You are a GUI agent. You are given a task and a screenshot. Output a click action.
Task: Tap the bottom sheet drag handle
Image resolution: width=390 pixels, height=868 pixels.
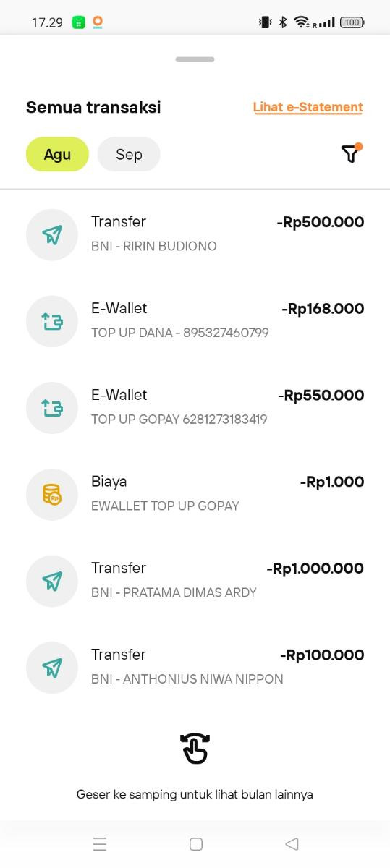click(x=195, y=59)
